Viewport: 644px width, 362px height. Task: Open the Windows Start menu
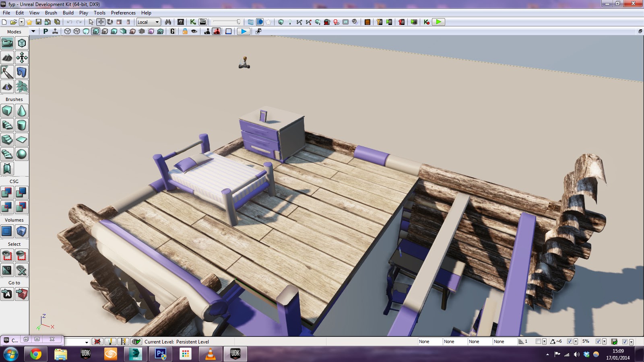tap(11, 354)
